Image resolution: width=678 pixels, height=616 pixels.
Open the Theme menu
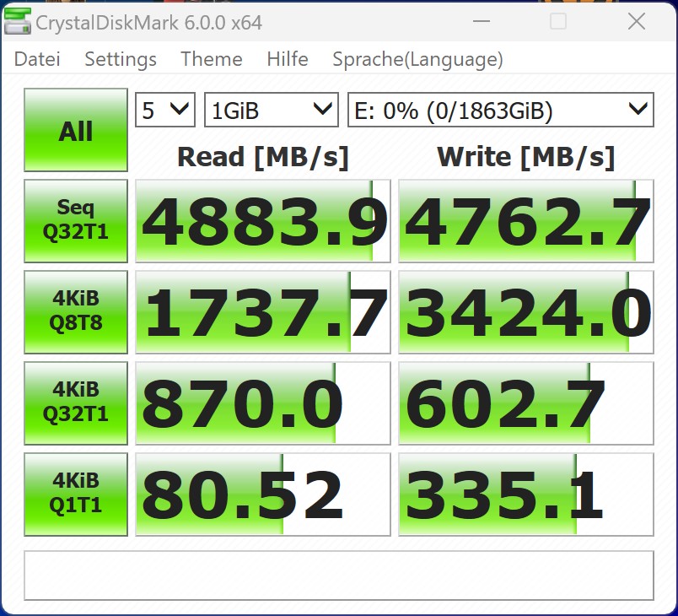click(x=212, y=59)
